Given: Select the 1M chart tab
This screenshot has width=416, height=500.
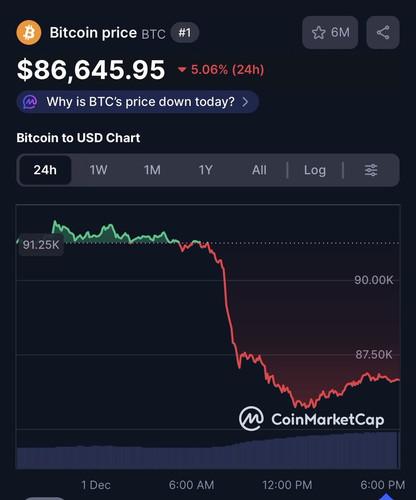Looking at the screenshot, I should [x=152, y=170].
